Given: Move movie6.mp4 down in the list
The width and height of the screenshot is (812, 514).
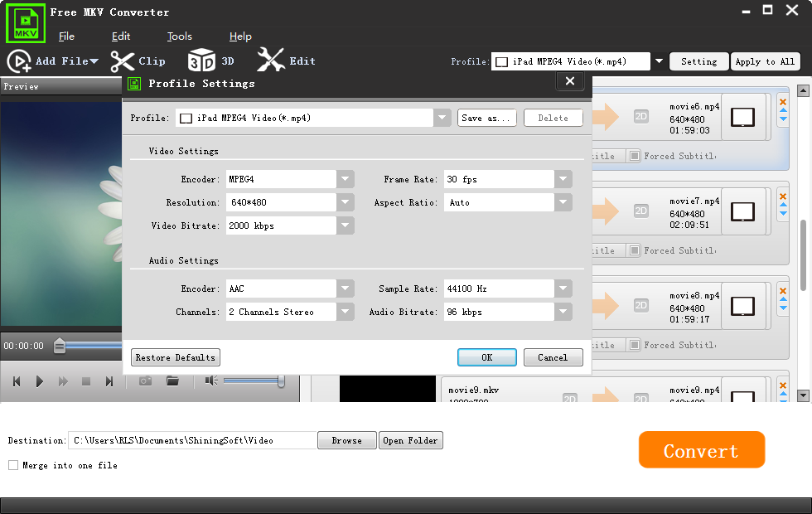Looking at the screenshot, I should pyautogui.click(x=783, y=119).
